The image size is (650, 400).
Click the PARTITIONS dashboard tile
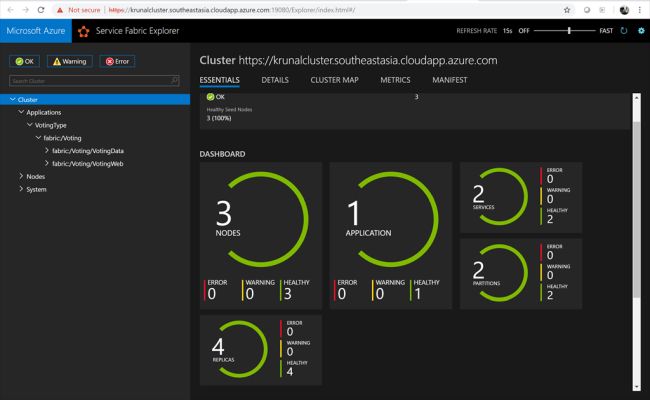[x=521, y=274]
